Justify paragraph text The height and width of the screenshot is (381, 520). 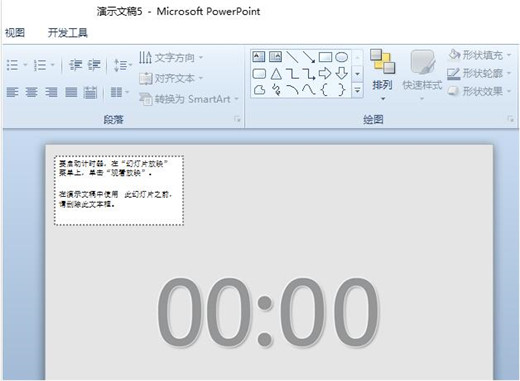pos(71,92)
